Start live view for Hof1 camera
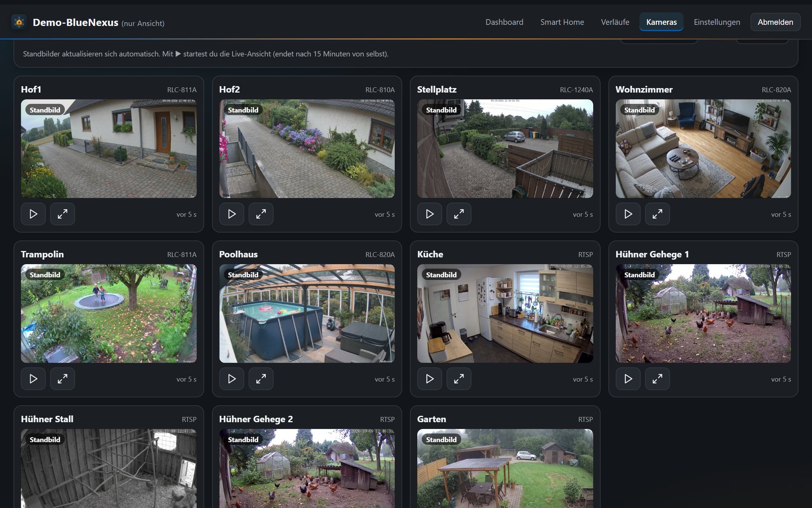The image size is (812, 508). (x=33, y=214)
